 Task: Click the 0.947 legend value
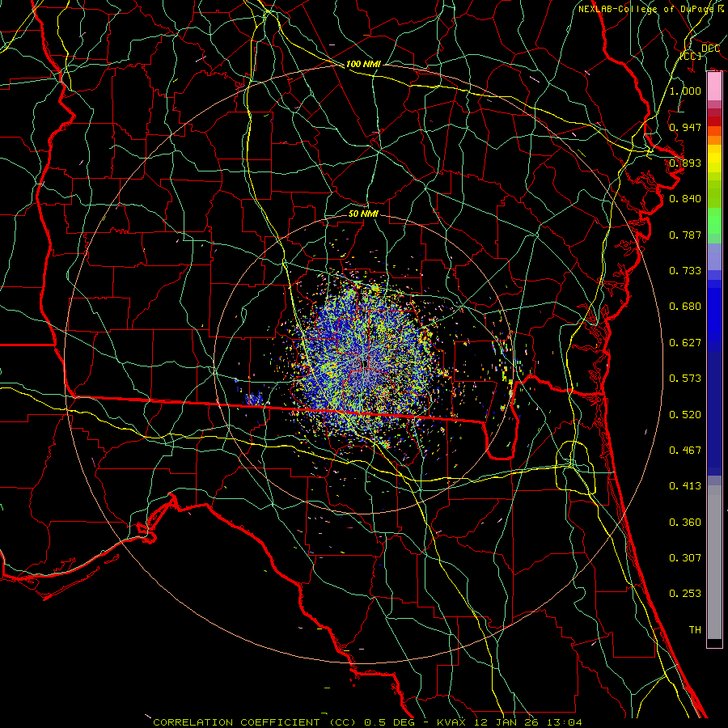click(685, 127)
